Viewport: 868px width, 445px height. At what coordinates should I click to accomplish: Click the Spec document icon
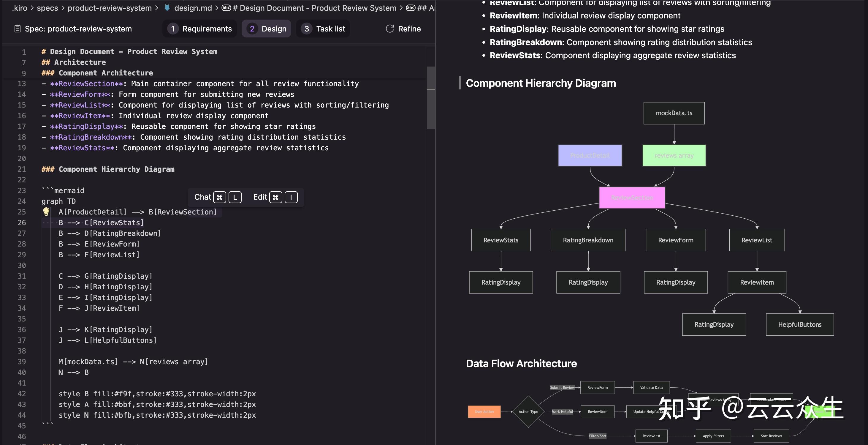pos(18,29)
